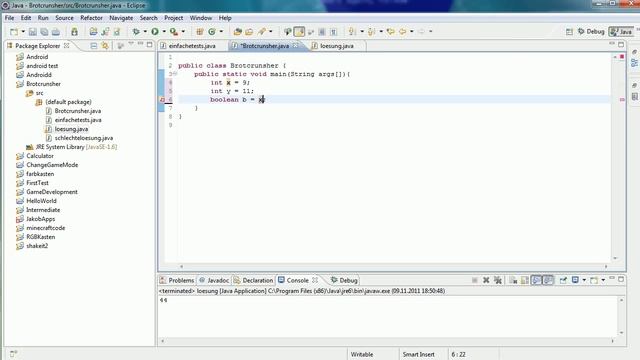
Task: Click the Forward navigation arrow icon
Action: pos(421,31)
